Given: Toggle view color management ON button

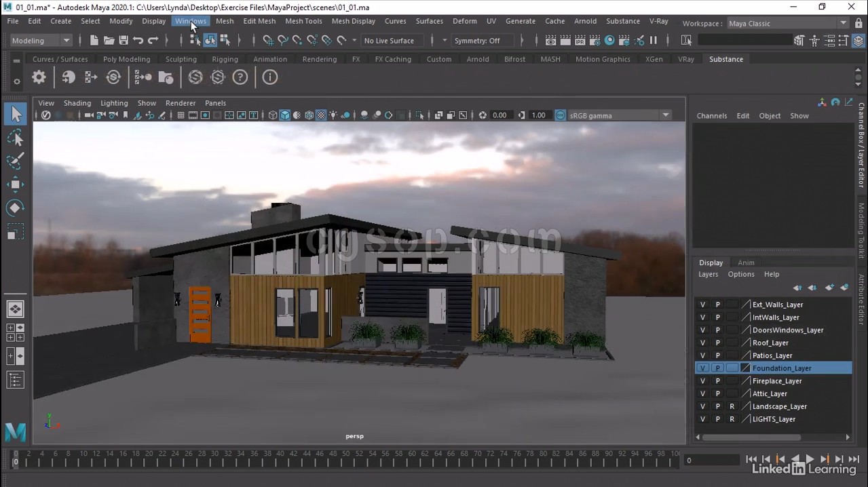Looking at the screenshot, I should tap(560, 115).
